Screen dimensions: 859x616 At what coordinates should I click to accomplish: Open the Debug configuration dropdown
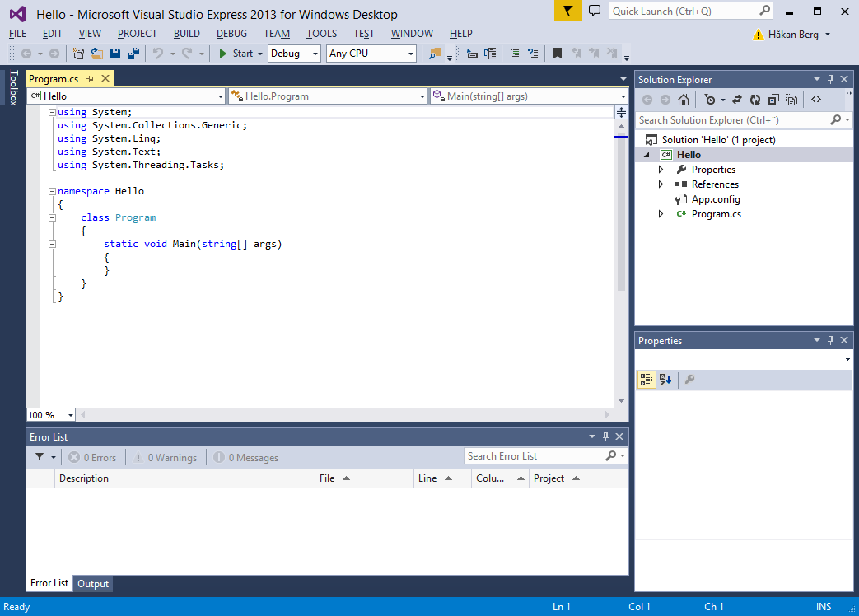click(x=294, y=53)
